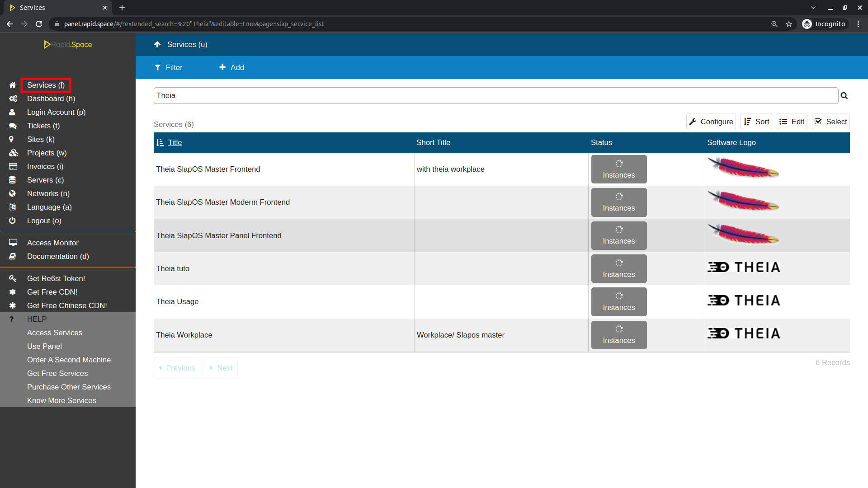Viewport: 868px width, 488px height.
Task: Click the asterisk icon beside Get Free CDN!
Action: [x=13, y=292]
